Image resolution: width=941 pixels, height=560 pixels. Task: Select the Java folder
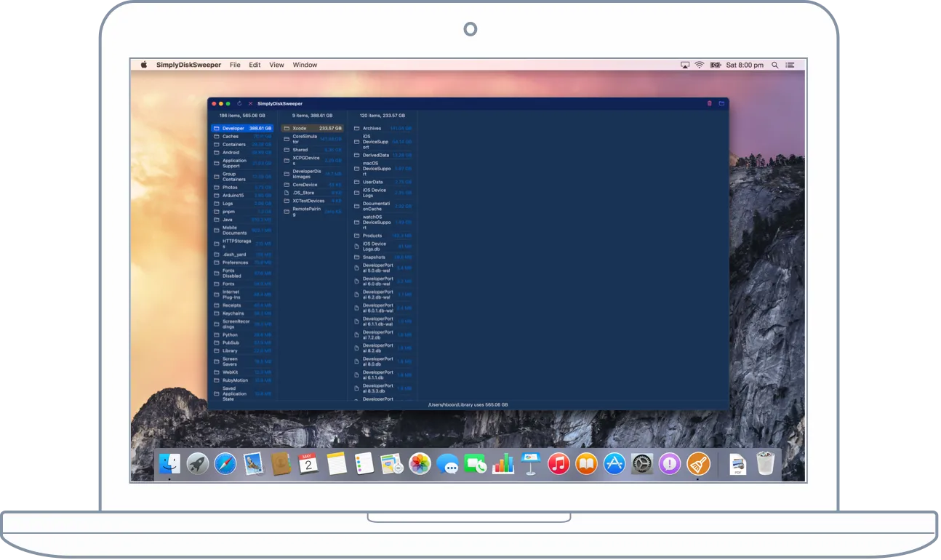tap(242, 220)
